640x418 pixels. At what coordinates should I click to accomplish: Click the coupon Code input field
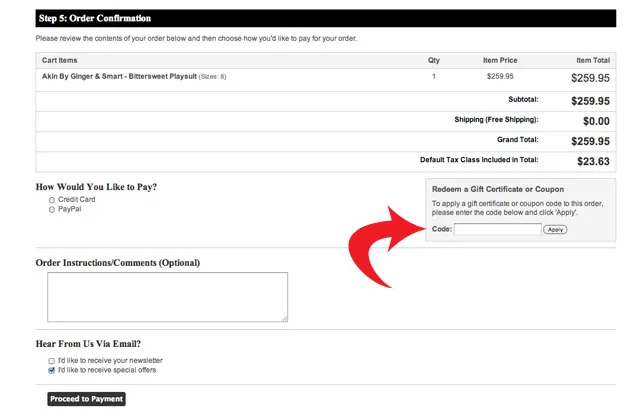click(x=497, y=229)
